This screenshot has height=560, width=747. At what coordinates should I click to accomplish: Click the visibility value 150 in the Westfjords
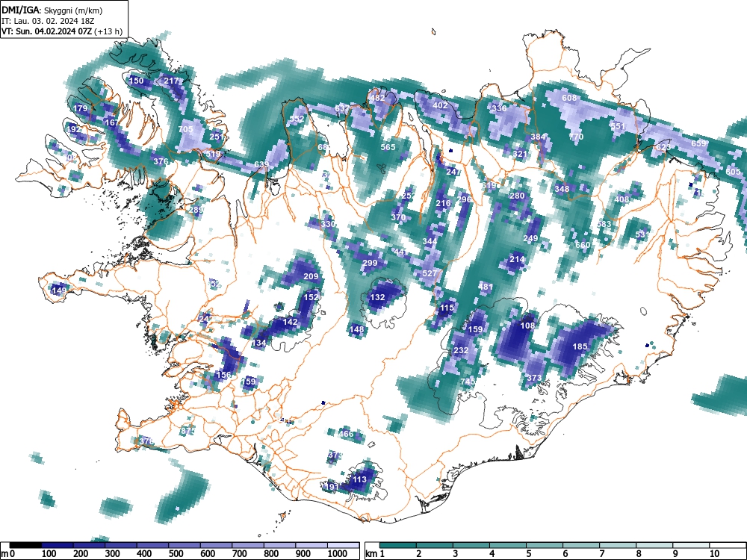pos(136,81)
